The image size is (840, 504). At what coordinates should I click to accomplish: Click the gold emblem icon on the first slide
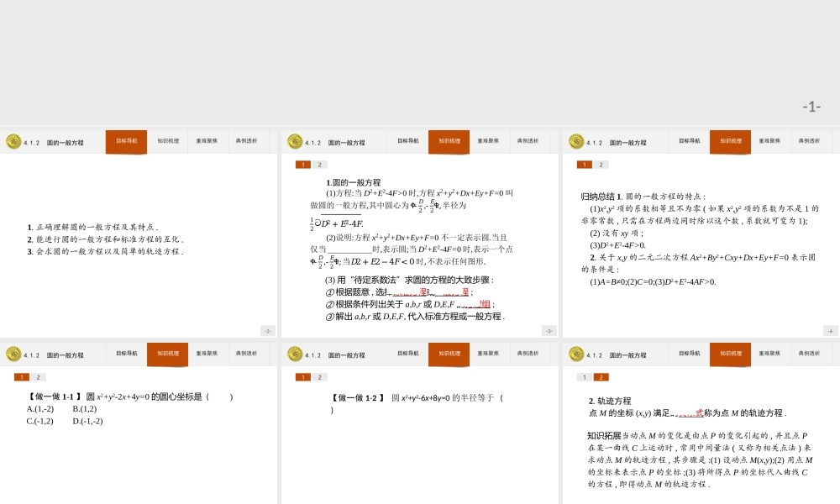[13, 141]
